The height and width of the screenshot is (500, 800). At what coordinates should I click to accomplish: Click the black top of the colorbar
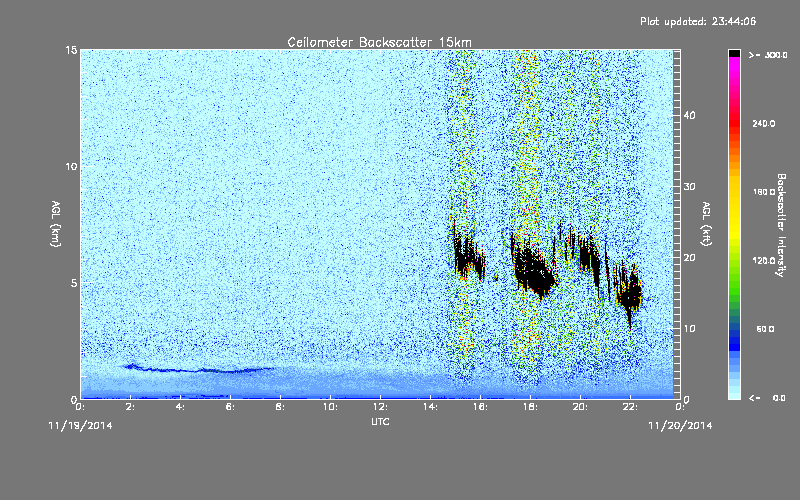pos(734,53)
